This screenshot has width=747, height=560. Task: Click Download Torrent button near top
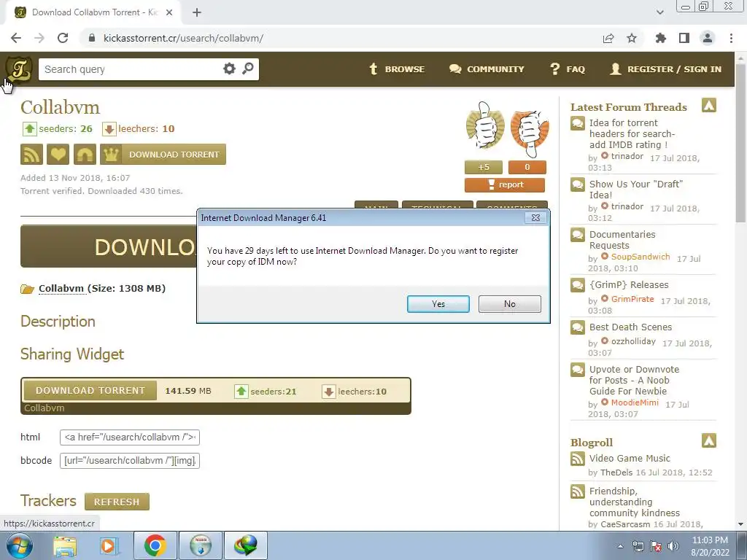pos(163,155)
